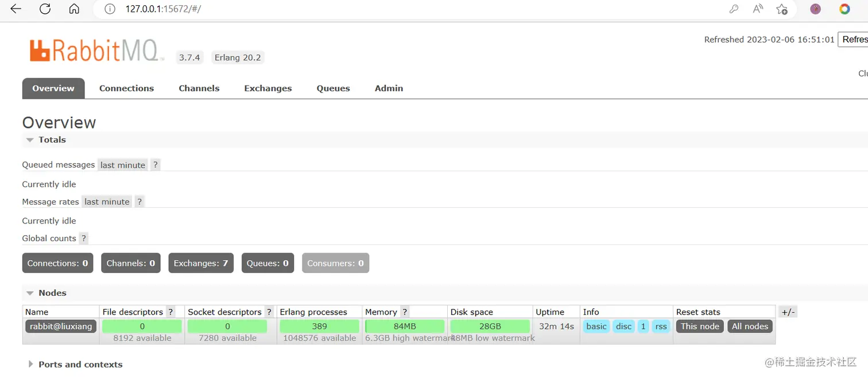This screenshot has height=379, width=868.
Task: Open the Queues tab
Action: point(334,88)
